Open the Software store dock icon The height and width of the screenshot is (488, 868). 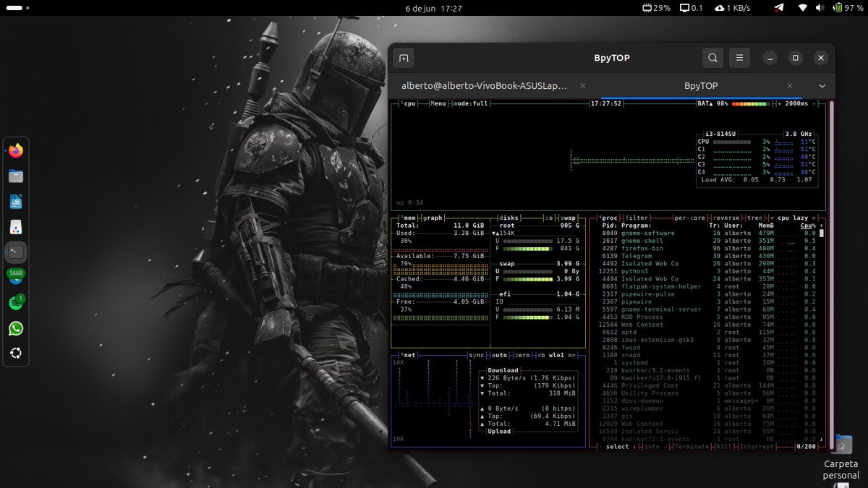pos(16,227)
